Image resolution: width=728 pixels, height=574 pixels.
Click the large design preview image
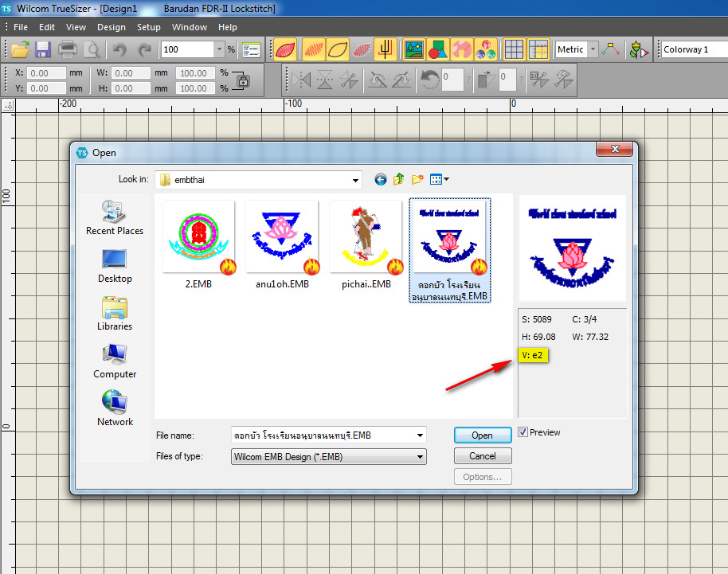(572, 248)
